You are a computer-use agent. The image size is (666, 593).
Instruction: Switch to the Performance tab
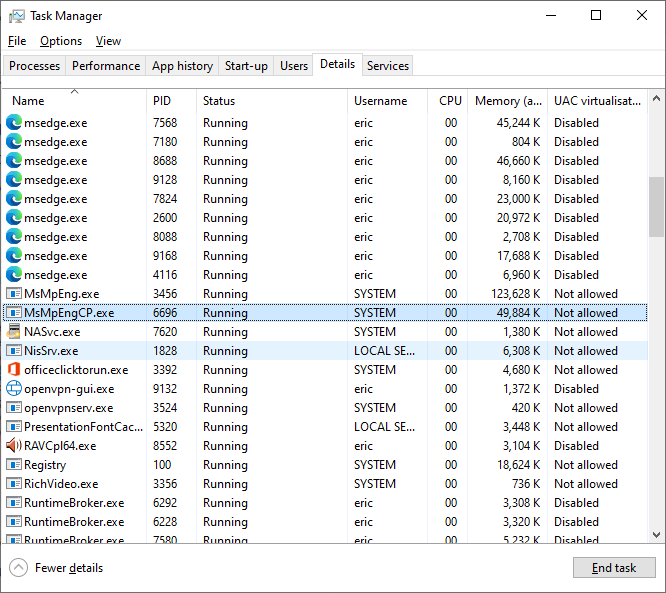point(106,66)
